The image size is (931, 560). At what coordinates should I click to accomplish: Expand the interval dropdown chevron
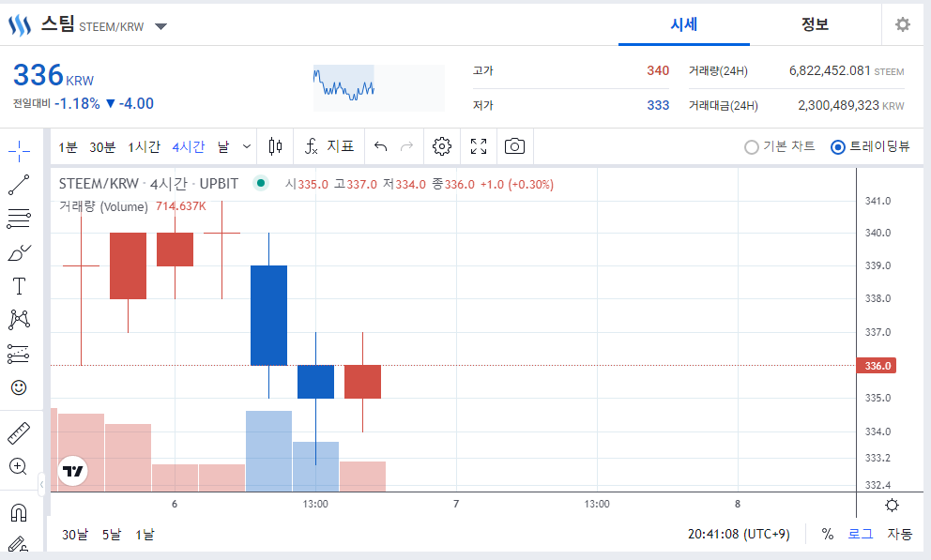point(247,146)
